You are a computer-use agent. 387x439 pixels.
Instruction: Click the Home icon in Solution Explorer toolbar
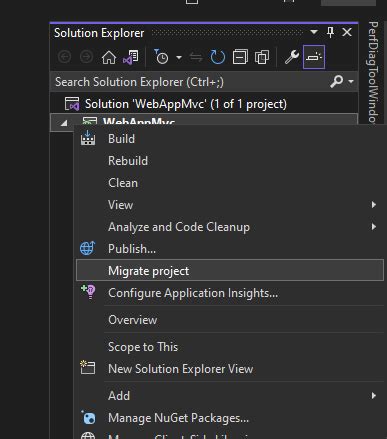(x=109, y=58)
